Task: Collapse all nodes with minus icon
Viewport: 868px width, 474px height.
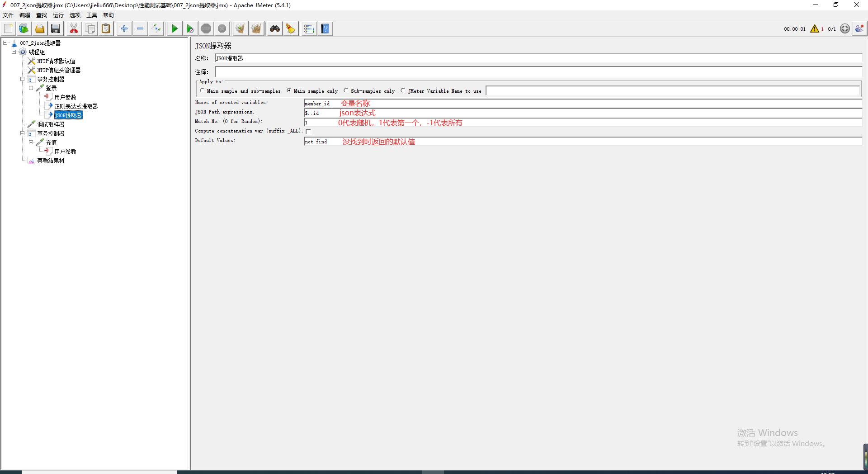Action: (140, 28)
